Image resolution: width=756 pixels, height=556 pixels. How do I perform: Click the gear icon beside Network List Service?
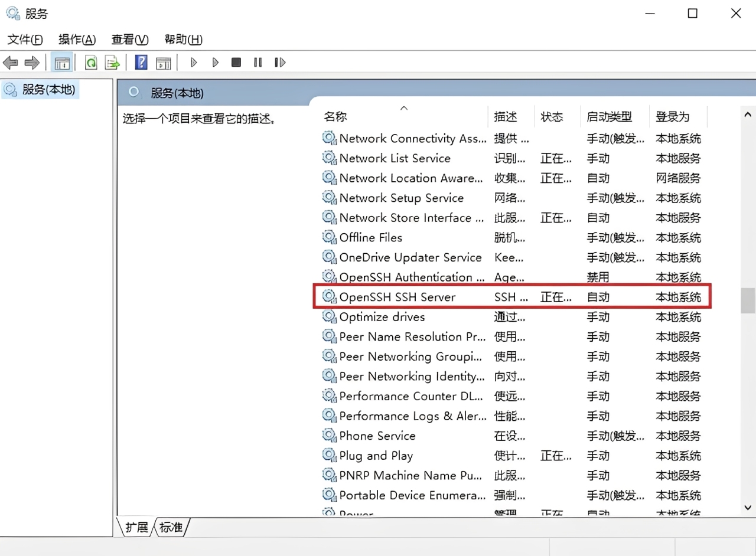click(329, 158)
